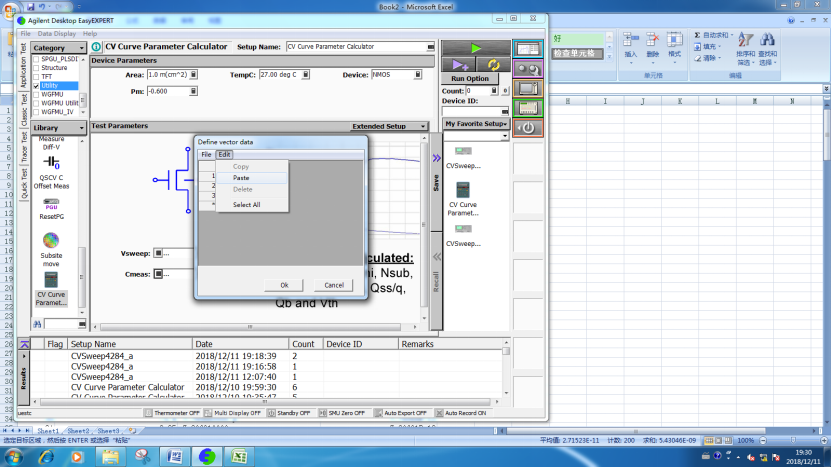Sort results by the Date column header

241,344
